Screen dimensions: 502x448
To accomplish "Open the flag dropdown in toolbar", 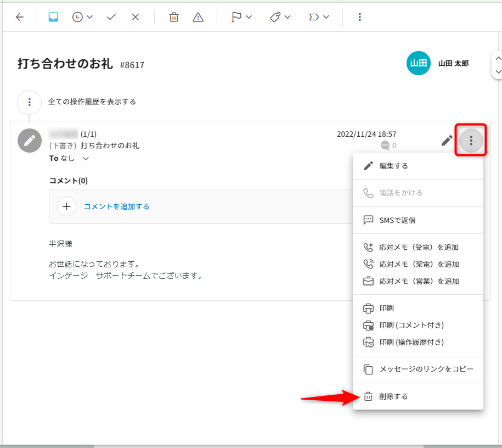I will point(241,17).
